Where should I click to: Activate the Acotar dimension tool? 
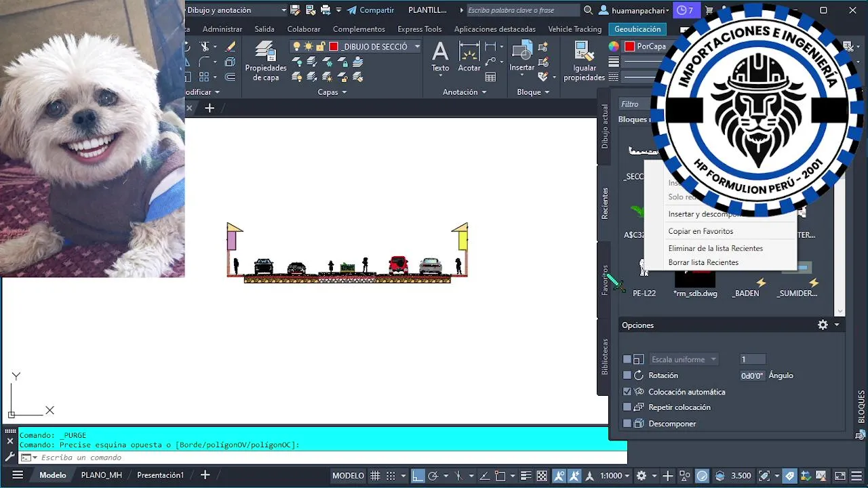469,57
